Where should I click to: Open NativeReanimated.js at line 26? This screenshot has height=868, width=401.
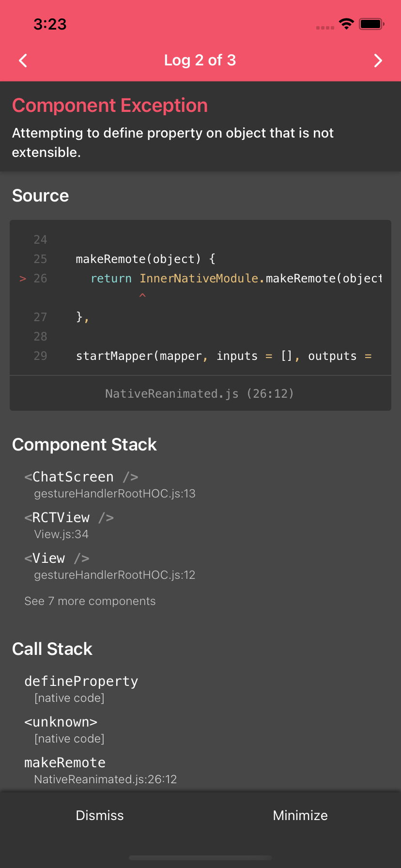click(200, 393)
